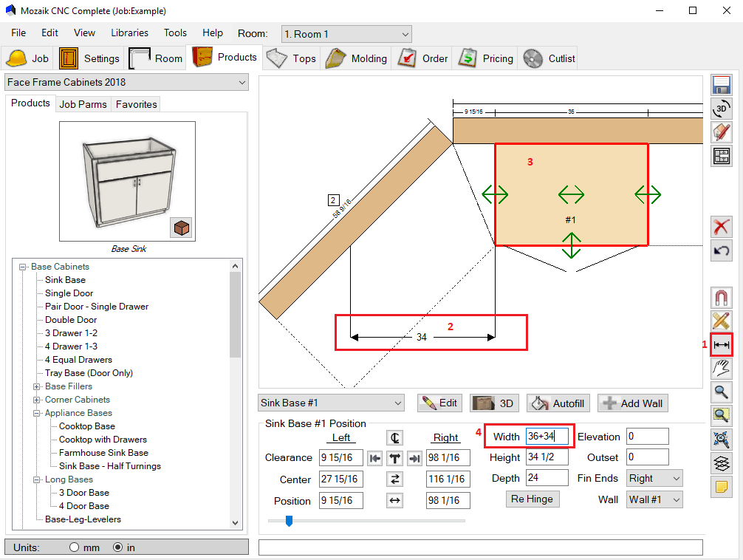
Task: Click the position slider under Sink Base
Action: (x=289, y=521)
